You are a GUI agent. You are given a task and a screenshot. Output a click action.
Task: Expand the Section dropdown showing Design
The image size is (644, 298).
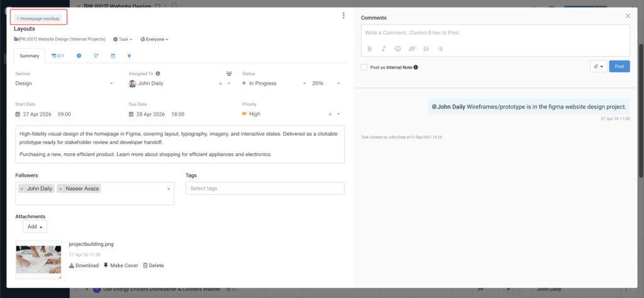111,83
